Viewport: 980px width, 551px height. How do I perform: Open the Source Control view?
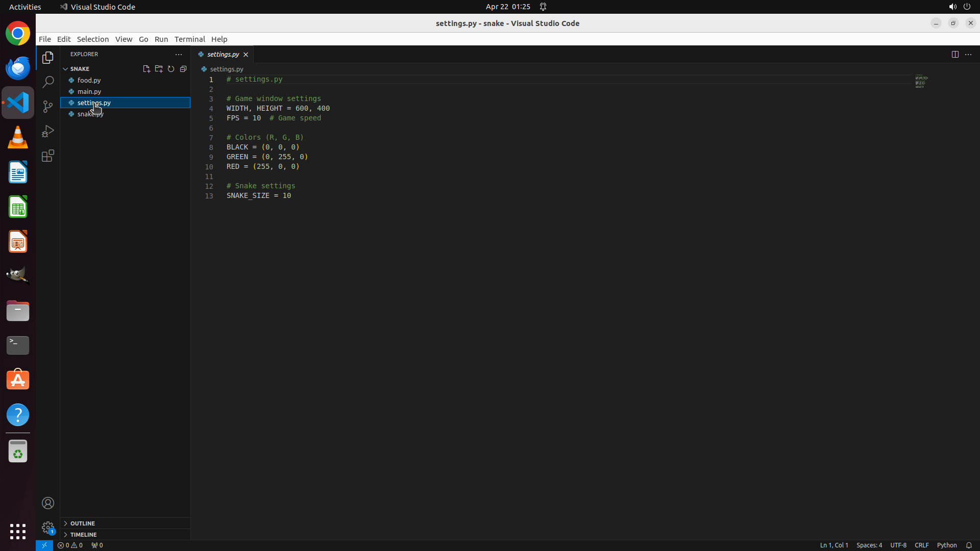(x=48, y=107)
